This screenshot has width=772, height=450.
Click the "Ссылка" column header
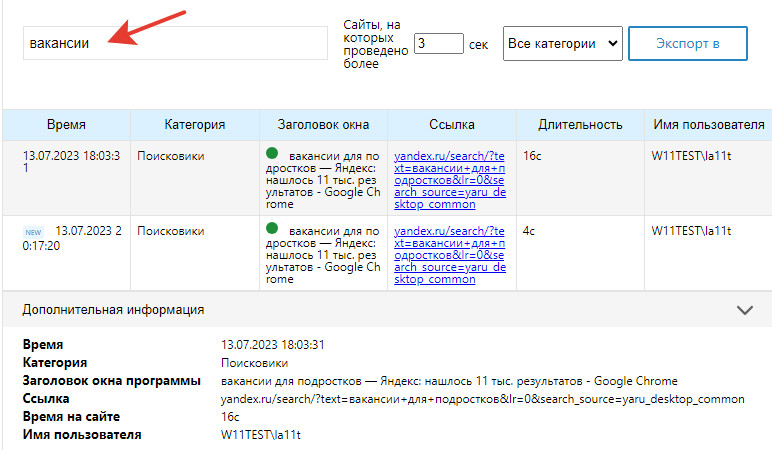451,125
